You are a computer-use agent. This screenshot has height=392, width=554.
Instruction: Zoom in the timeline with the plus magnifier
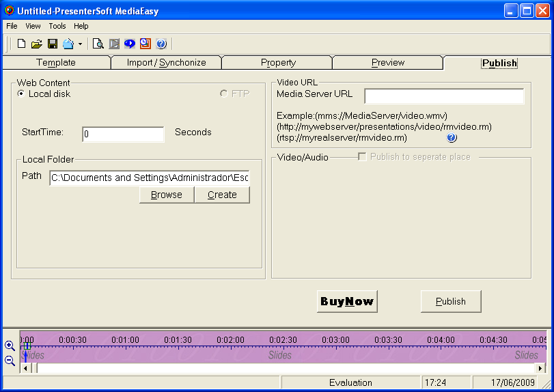(10, 346)
